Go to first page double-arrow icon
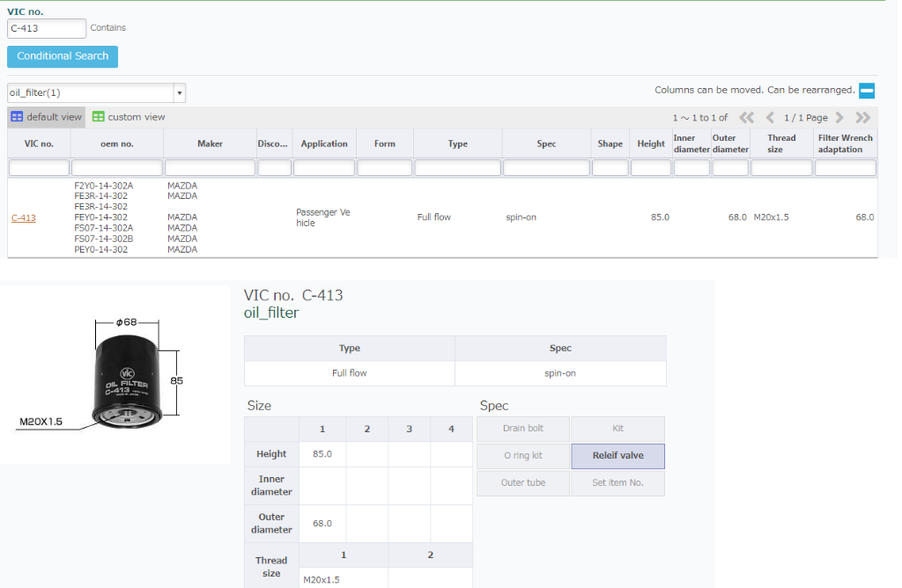Screen dimensions: 902x588 pyautogui.click(x=746, y=118)
